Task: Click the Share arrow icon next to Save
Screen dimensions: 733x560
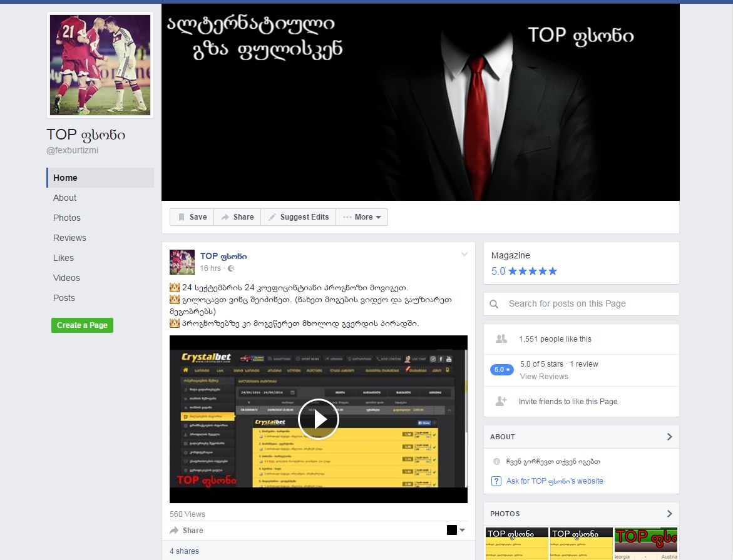Action: [227, 216]
